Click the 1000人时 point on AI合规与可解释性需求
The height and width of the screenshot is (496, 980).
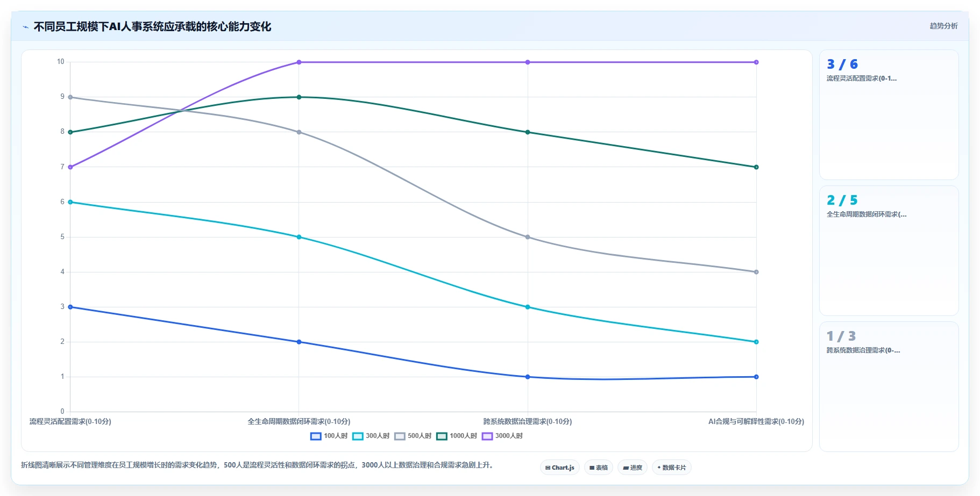[x=756, y=167]
